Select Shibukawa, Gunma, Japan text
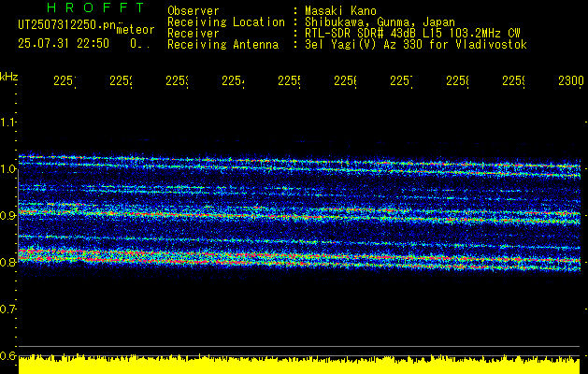This screenshot has width=588, height=374. (x=380, y=22)
